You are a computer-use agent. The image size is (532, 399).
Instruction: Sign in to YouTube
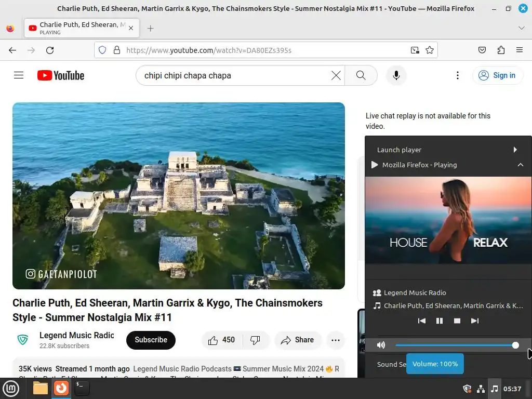tap(497, 75)
